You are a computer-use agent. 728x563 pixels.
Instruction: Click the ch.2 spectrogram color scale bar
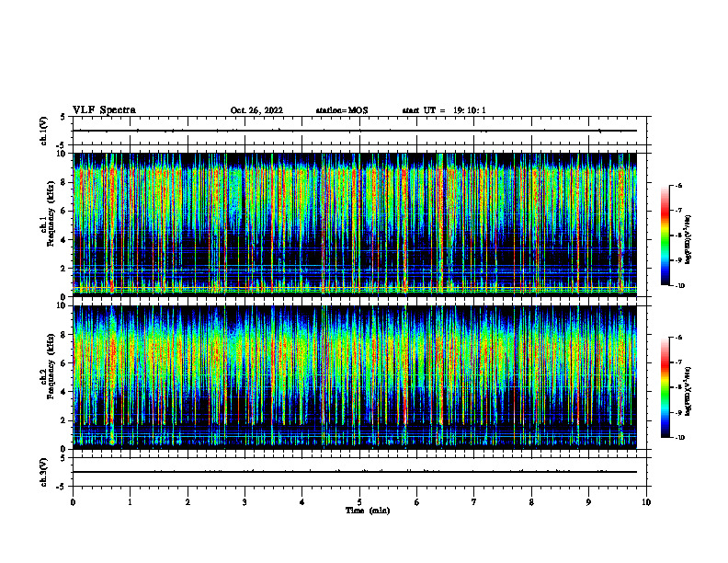click(665, 387)
